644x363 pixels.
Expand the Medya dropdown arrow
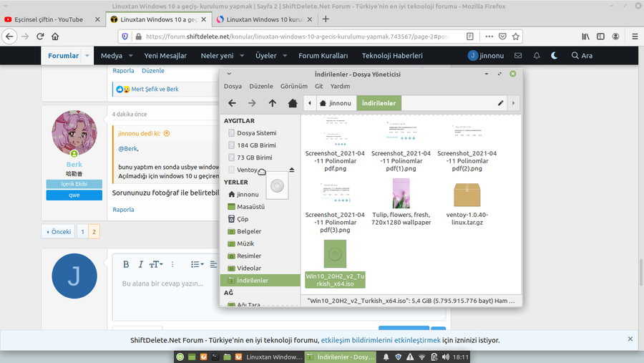(131, 56)
